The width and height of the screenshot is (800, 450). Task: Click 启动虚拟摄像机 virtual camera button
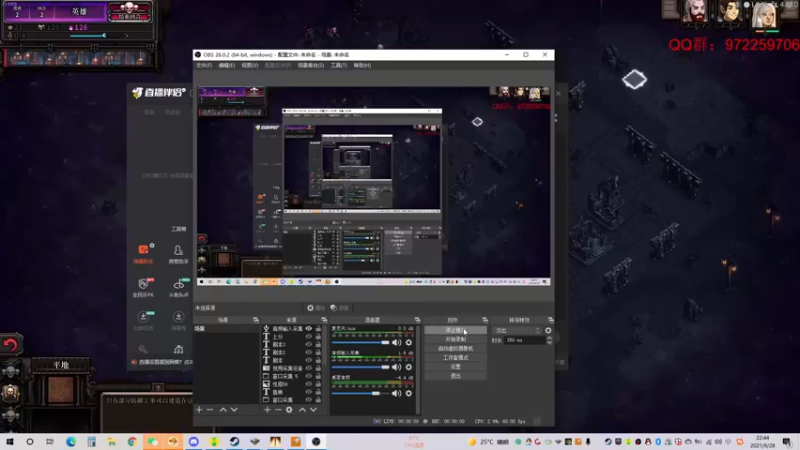pyautogui.click(x=455, y=348)
